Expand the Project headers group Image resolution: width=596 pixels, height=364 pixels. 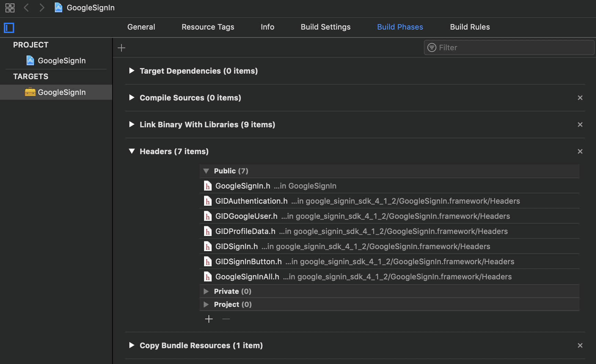[206, 304]
